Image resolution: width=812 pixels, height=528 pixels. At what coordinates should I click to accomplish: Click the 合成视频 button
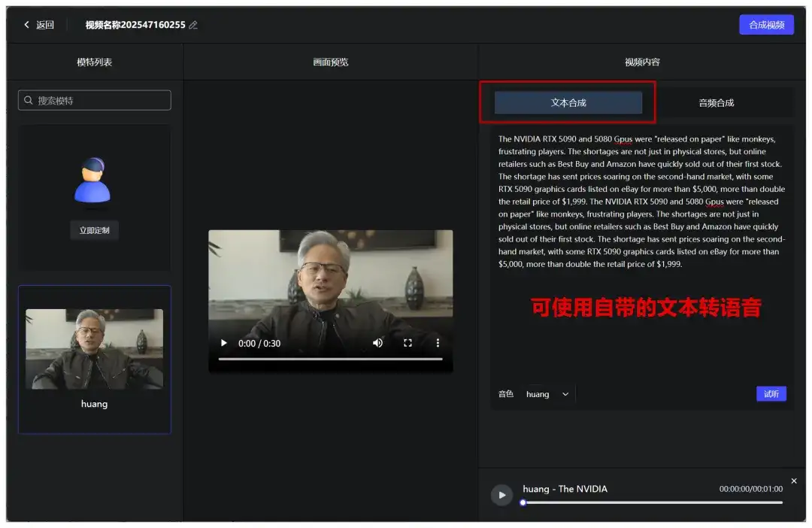(x=766, y=24)
